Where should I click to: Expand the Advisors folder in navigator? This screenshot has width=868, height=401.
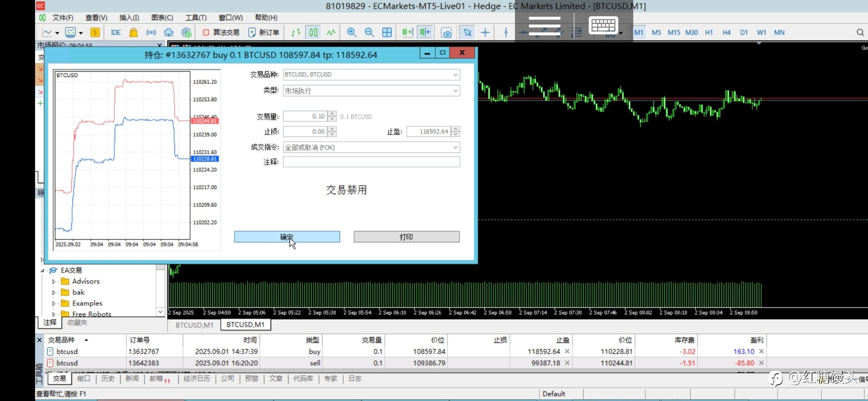(x=54, y=281)
